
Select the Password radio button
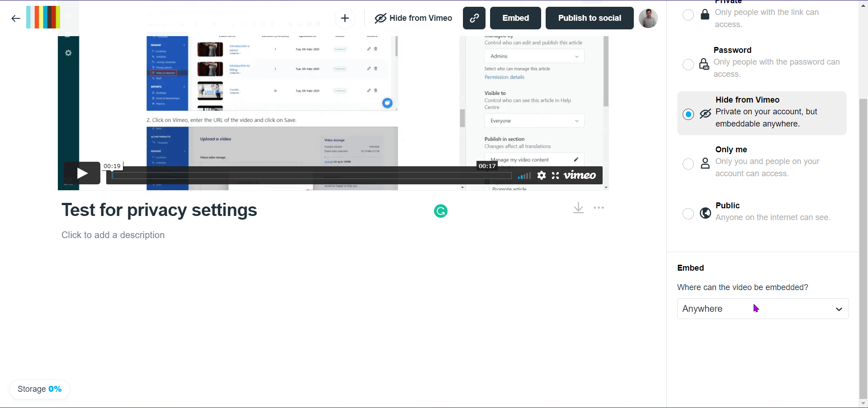point(688,65)
